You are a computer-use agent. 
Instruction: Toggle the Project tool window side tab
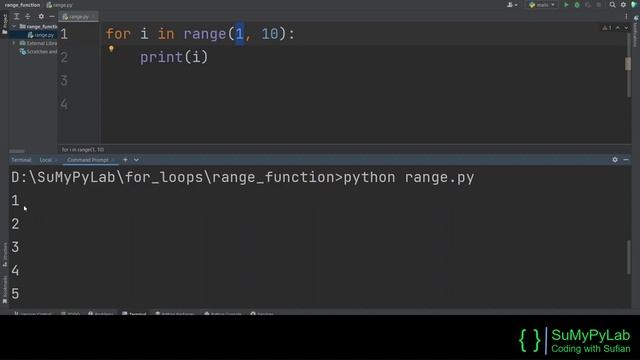tap(4, 24)
